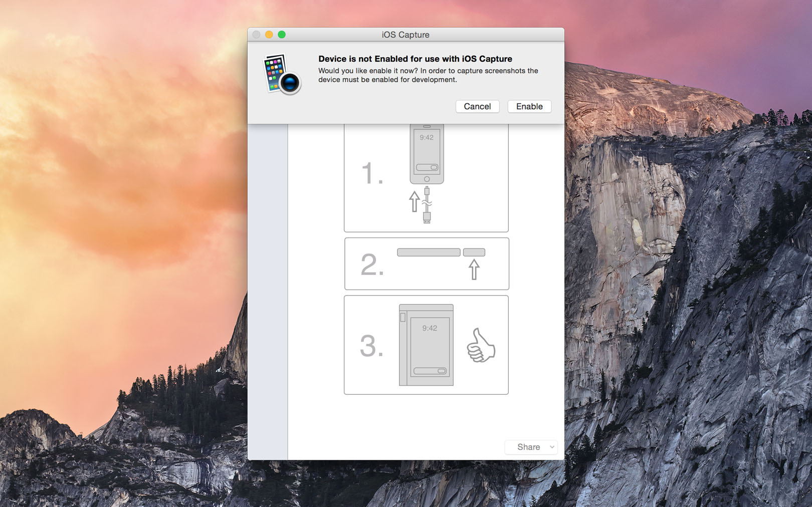Select the step 2 toolbar illustration
Screen dimensions: 812x507
(427, 264)
